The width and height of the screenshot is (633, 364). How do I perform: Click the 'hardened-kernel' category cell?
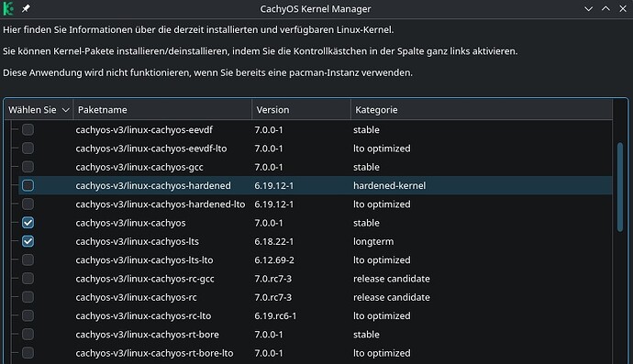[390, 185]
